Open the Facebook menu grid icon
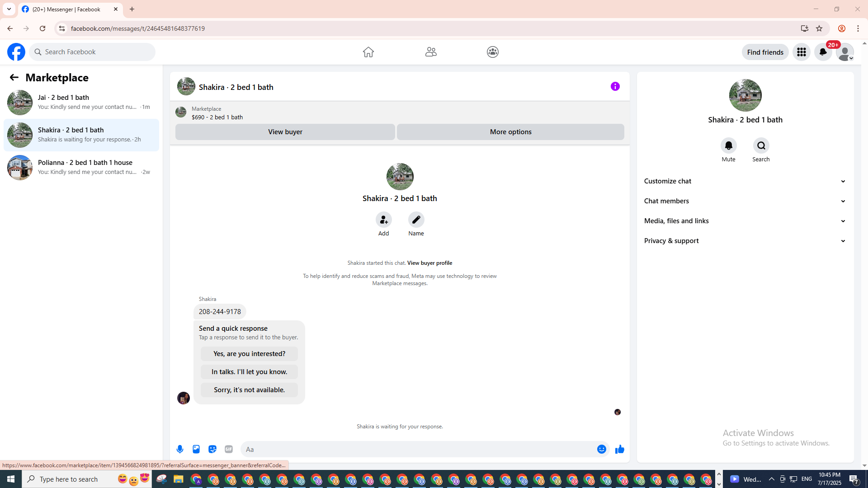 tap(802, 52)
